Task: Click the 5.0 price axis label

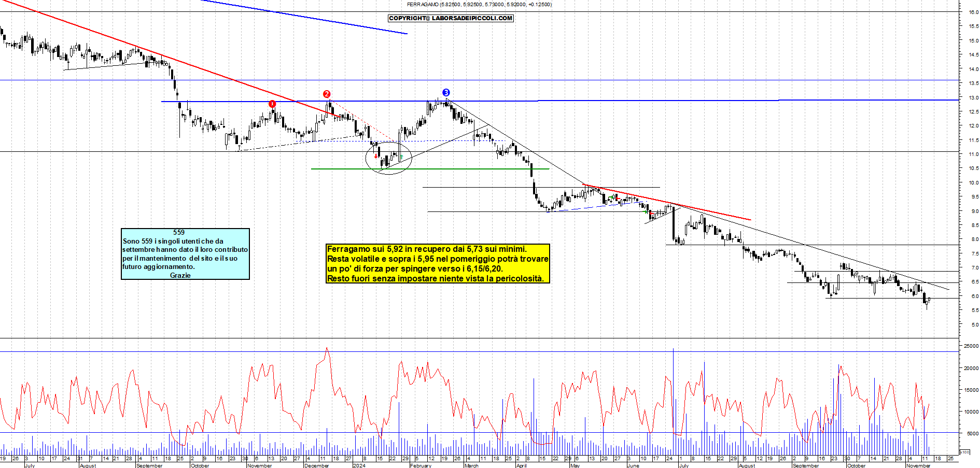Action: 974,325
